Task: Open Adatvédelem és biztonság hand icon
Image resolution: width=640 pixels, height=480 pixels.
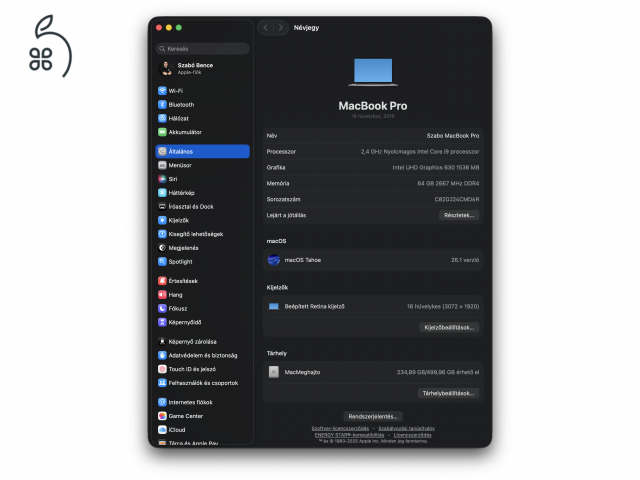Action: pyautogui.click(x=162, y=356)
